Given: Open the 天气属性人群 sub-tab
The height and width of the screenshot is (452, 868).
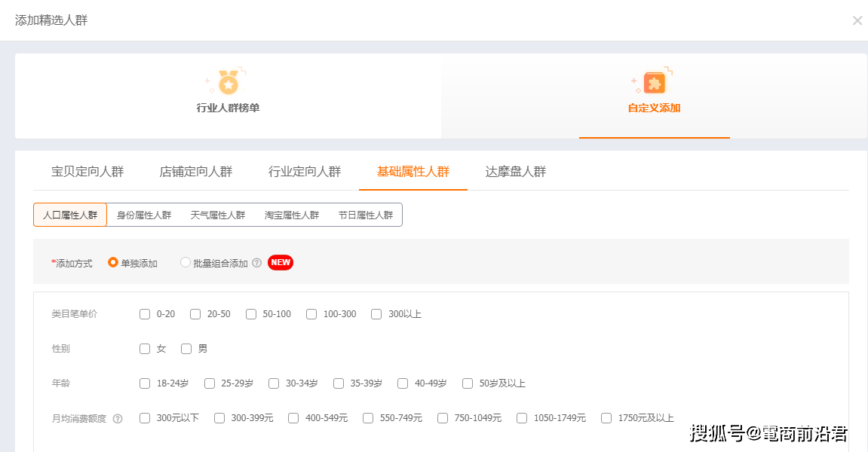Looking at the screenshot, I should tap(217, 215).
